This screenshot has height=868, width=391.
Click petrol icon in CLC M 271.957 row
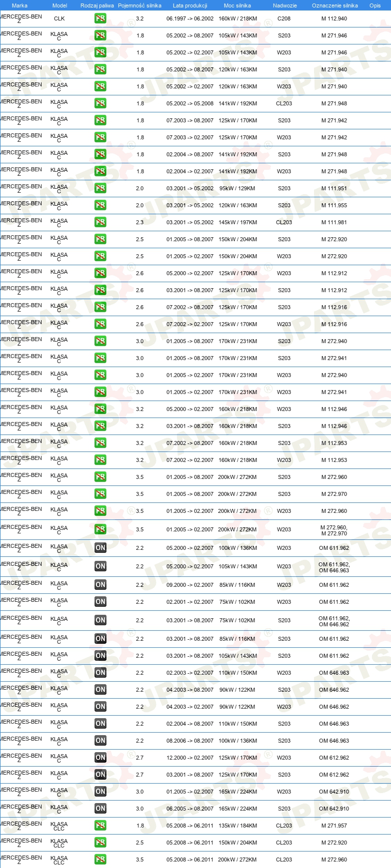pos(100,826)
